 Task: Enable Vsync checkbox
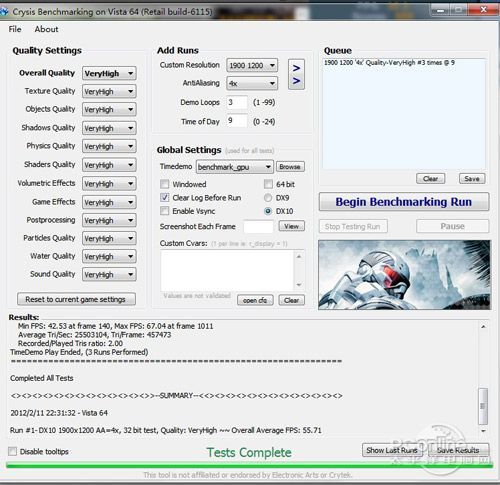coord(165,211)
